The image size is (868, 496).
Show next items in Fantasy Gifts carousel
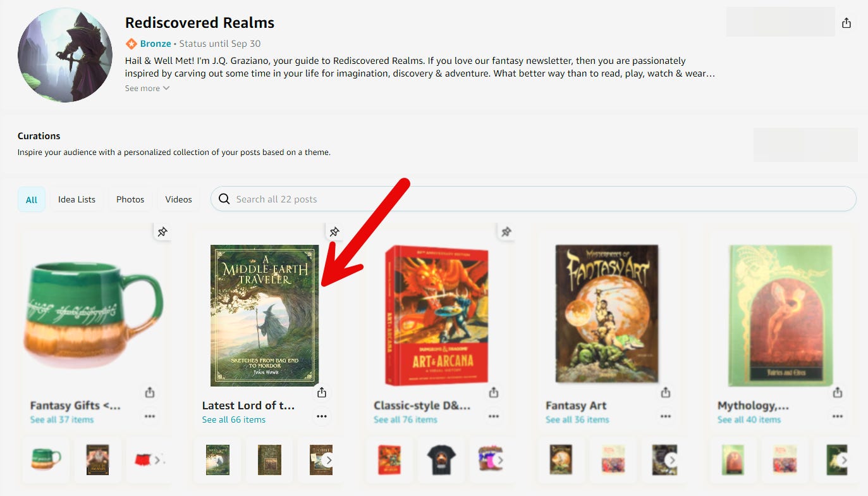click(156, 460)
